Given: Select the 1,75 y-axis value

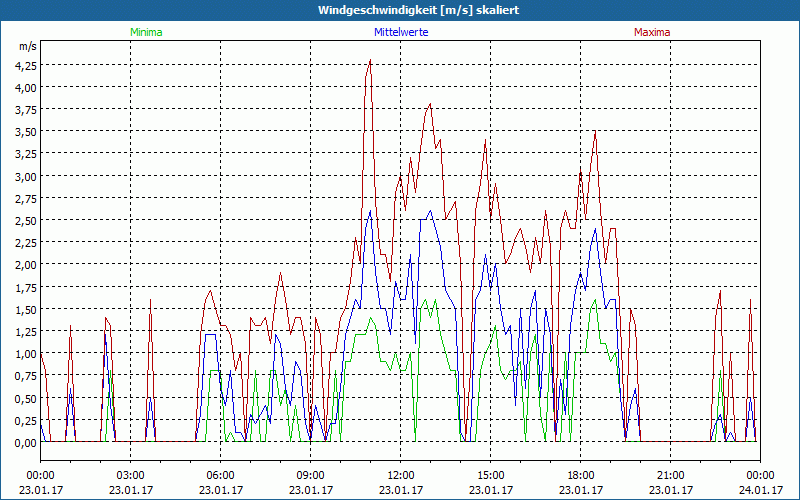Looking at the screenshot, I should 26,287.
